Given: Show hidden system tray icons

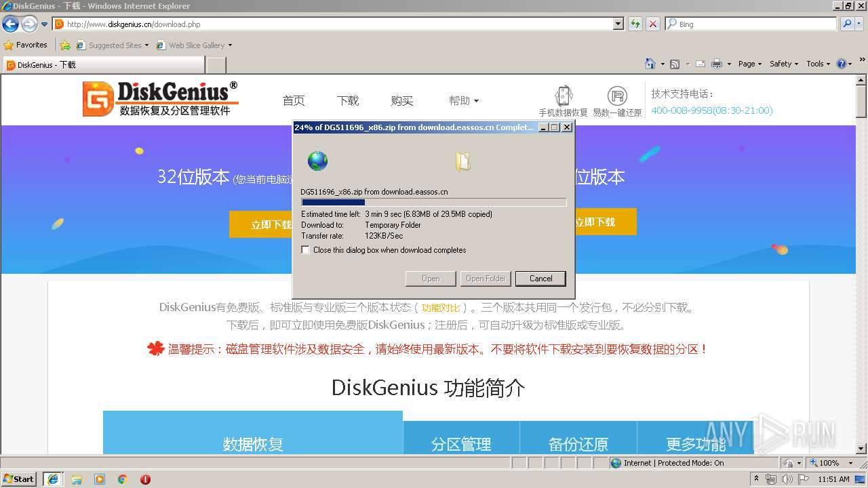Looking at the screenshot, I should click(x=756, y=479).
